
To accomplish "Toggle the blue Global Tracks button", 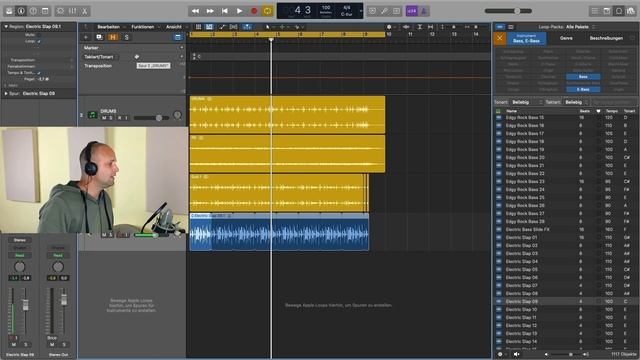I will (x=178, y=37).
